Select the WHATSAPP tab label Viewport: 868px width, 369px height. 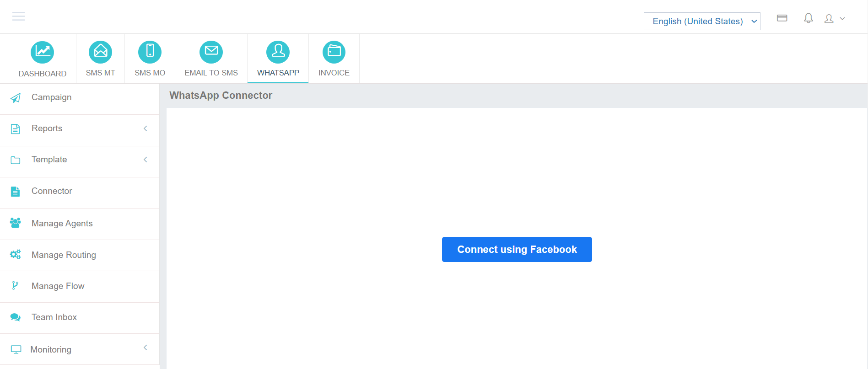(278, 73)
